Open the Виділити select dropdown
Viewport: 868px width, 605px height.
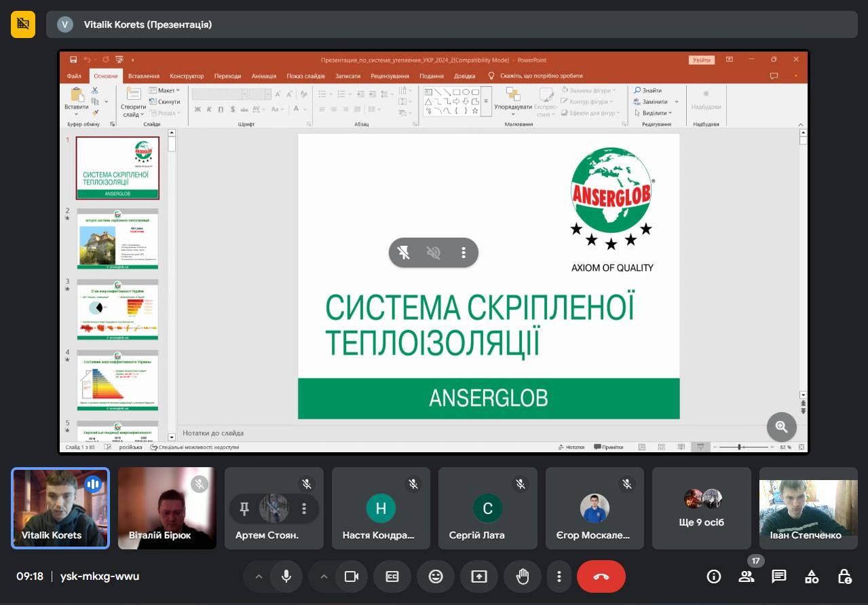[653, 113]
